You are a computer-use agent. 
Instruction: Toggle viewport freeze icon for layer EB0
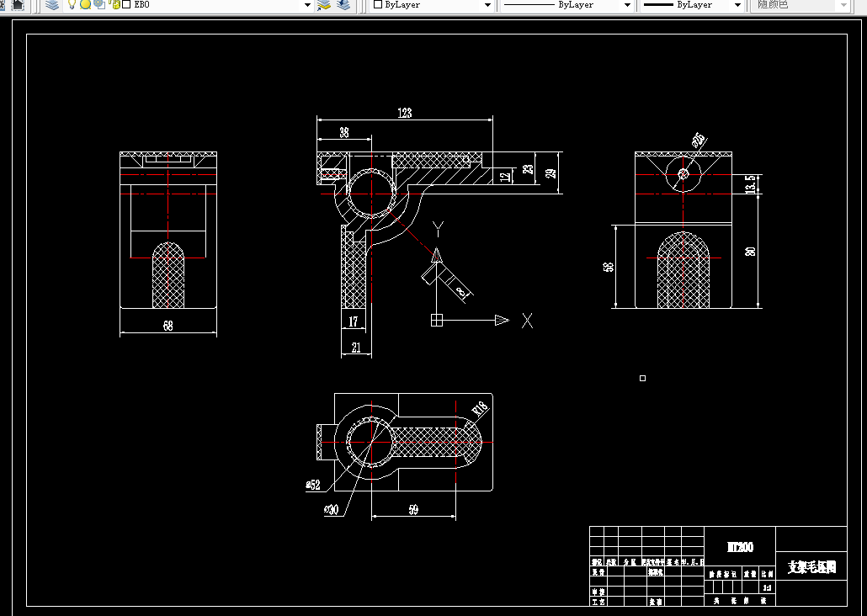(99, 4)
